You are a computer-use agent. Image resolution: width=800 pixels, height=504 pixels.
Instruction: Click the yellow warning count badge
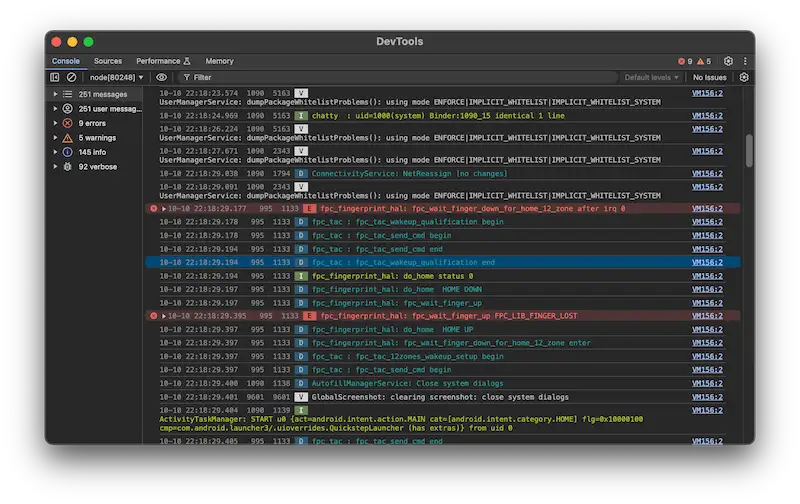pos(704,61)
